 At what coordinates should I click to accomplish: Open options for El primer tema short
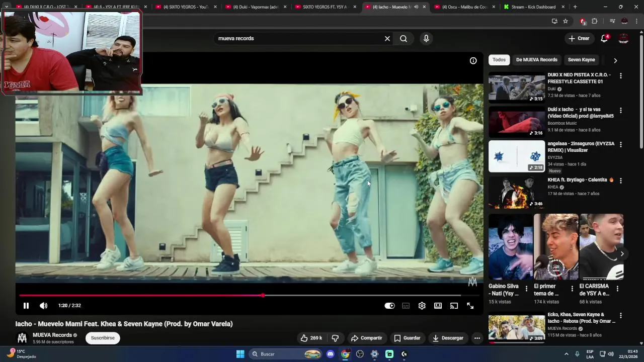[572, 289]
